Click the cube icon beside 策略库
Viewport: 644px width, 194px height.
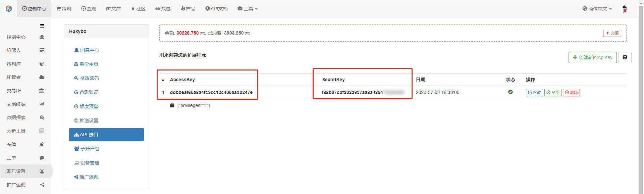click(x=42, y=64)
